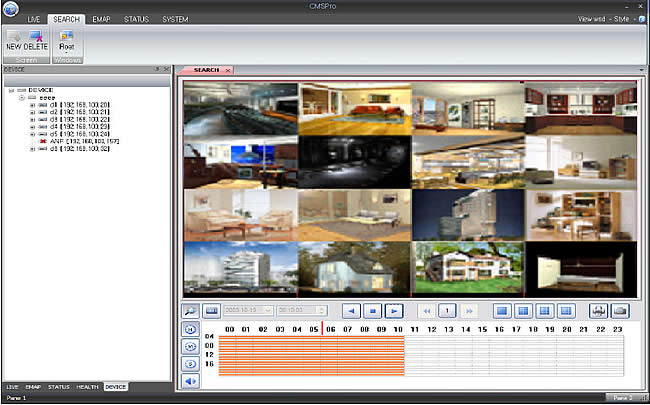Viewport: 650px width, 405px height.
Task: Select STATUS tab in bottom panel tabs
Action: (x=58, y=387)
